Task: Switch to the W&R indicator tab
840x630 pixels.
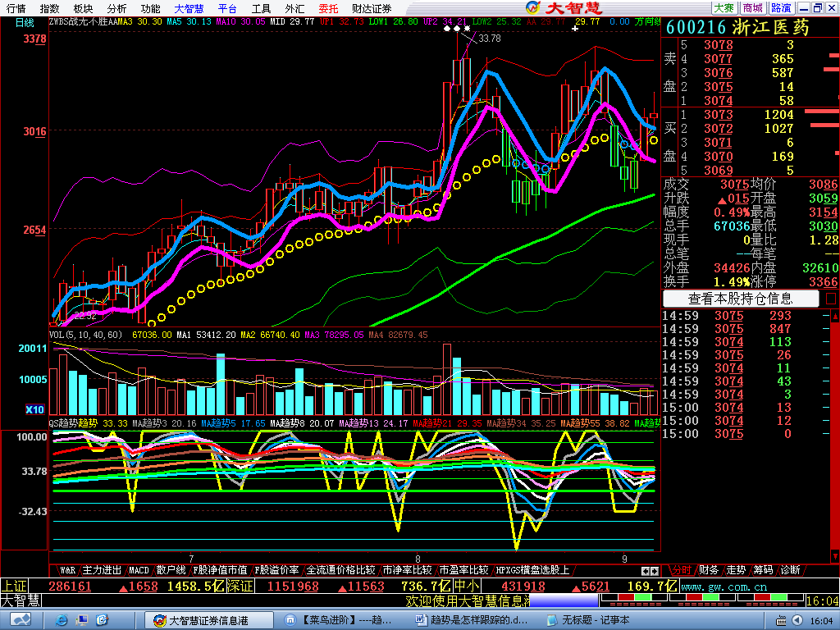Action: pos(67,570)
